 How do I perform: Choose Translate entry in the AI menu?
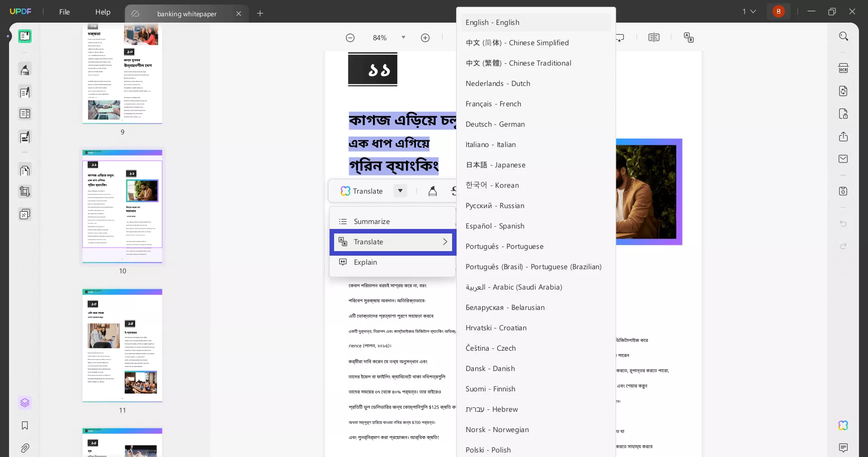pos(393,242)
